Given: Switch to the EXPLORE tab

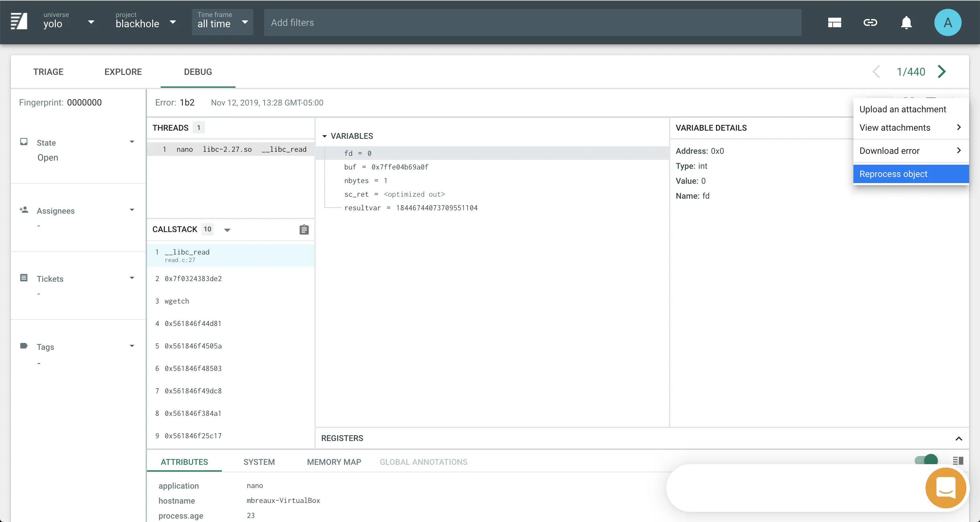Looking at the screenshot, I should [123, 72].
